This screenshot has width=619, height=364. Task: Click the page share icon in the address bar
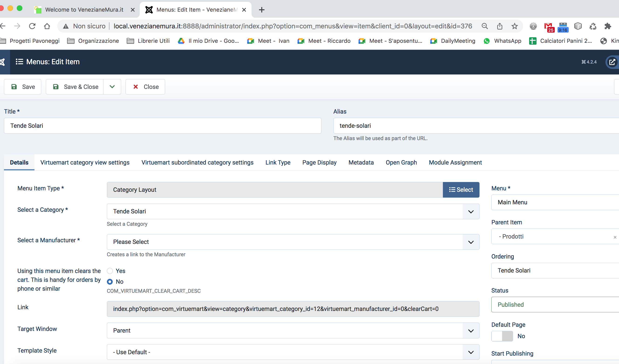pos(500,26)
